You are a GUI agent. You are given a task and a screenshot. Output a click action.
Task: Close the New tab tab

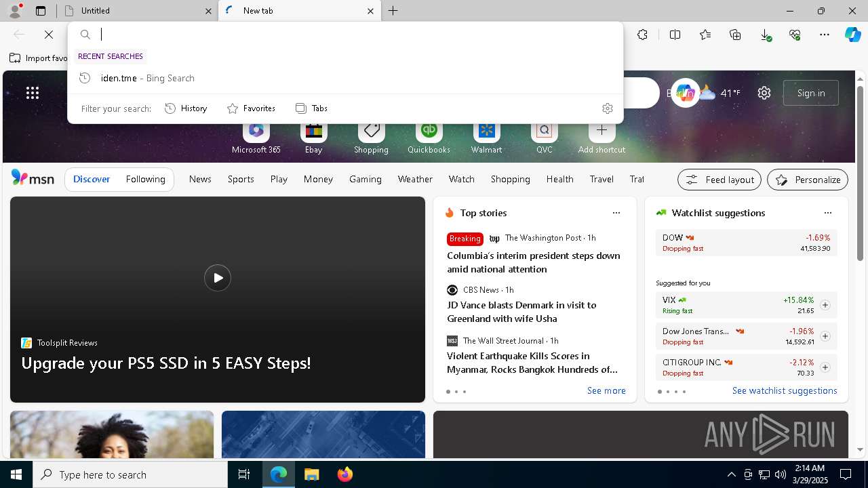pos(370,11)
